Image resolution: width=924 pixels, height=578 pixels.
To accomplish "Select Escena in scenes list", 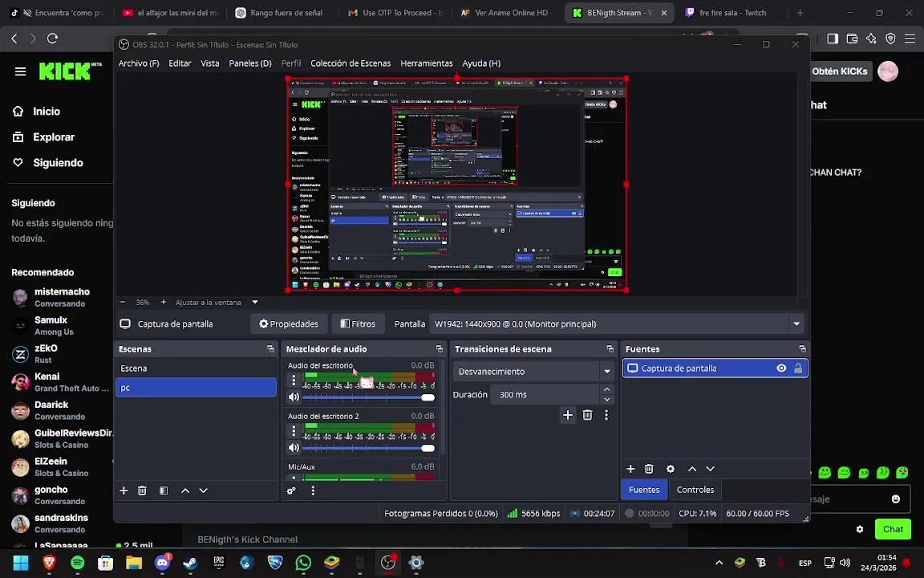I will pyautogui.click(x=196, y=368).
